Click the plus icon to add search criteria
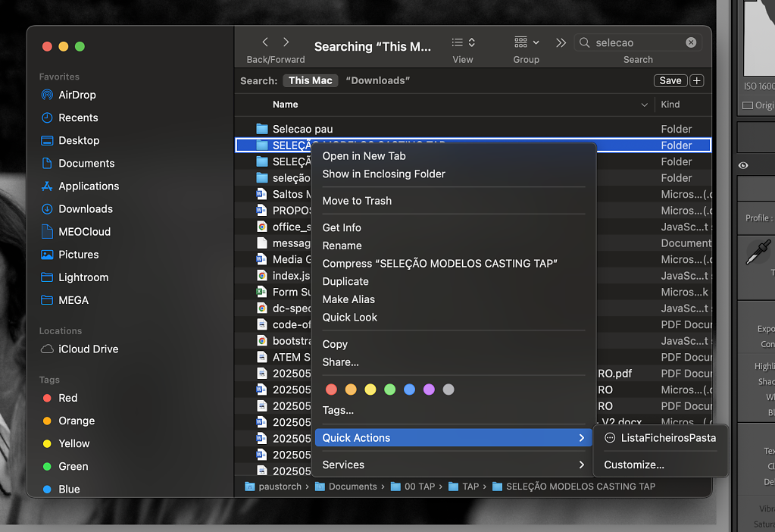The width and height of the screenshot is (775, 532). [697, 80]
